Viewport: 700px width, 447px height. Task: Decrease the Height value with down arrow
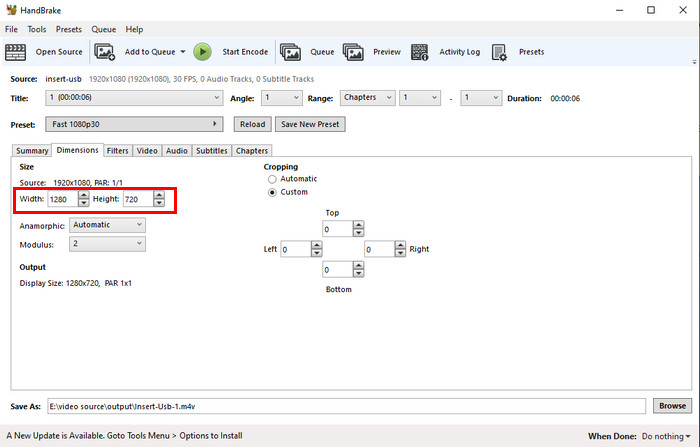[x=159, y=203]
